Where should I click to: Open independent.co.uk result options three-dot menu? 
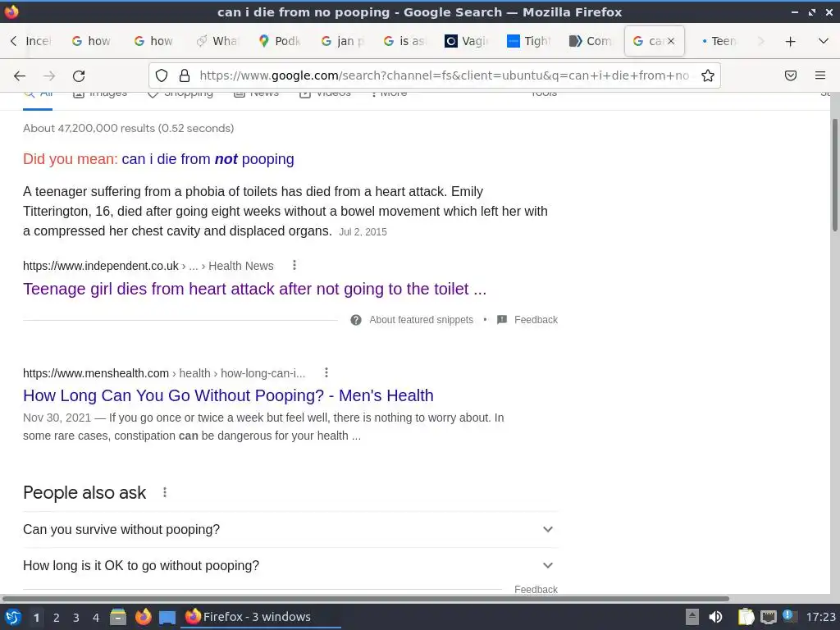point(294,265)
